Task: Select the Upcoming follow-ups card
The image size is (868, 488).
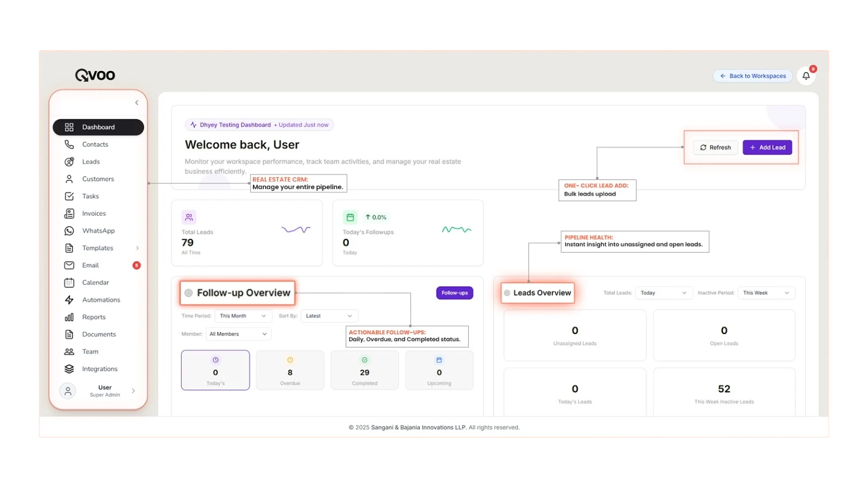Action: click(x=439, y=370)
